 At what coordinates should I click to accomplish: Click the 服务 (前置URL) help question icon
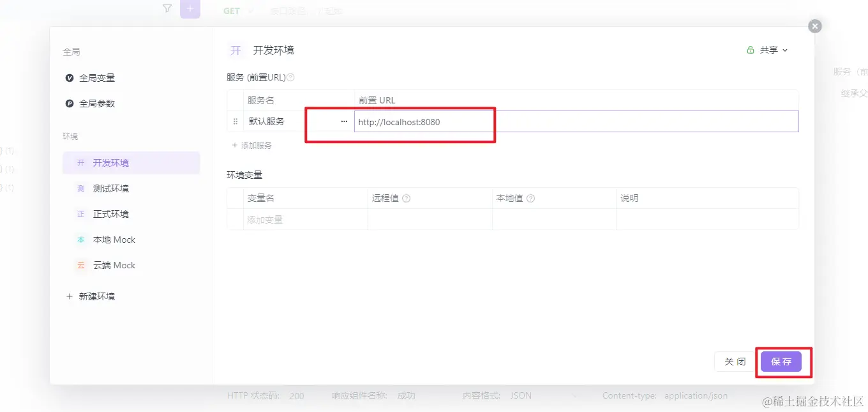290,77
